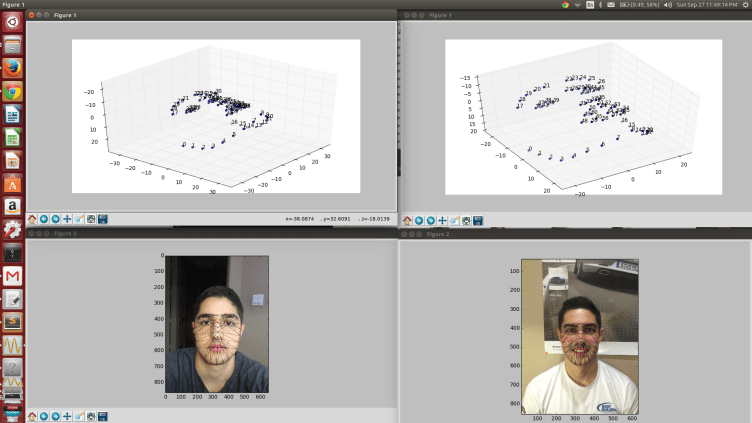Screen dimensions: 752x423
Task: Click forward view in bottom-left figure toolbar
Action: [x=55, y=415]
